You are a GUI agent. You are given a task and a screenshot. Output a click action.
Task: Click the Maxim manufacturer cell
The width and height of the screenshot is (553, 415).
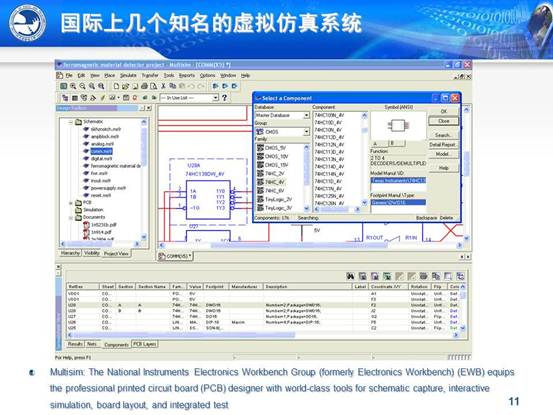point(238,323)
